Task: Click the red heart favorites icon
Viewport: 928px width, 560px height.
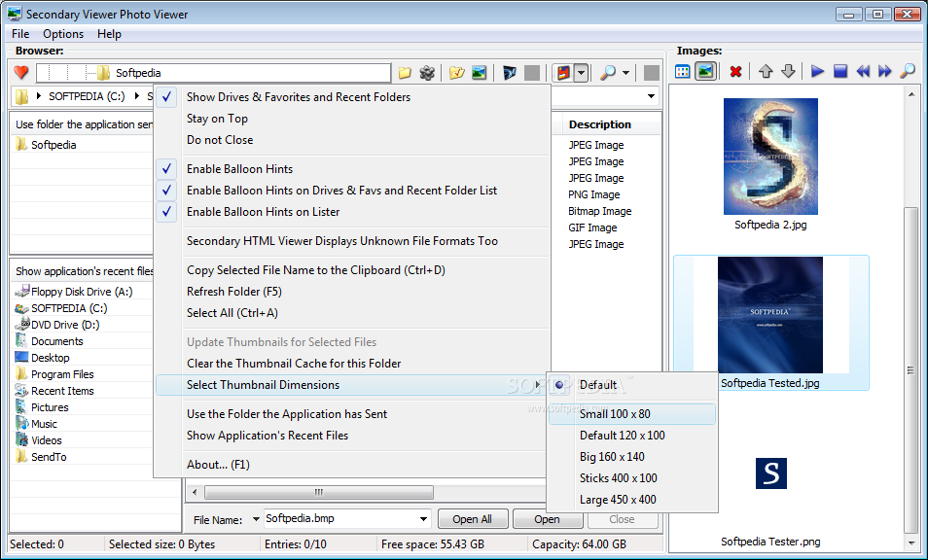Action: click(x=21, y=73)
